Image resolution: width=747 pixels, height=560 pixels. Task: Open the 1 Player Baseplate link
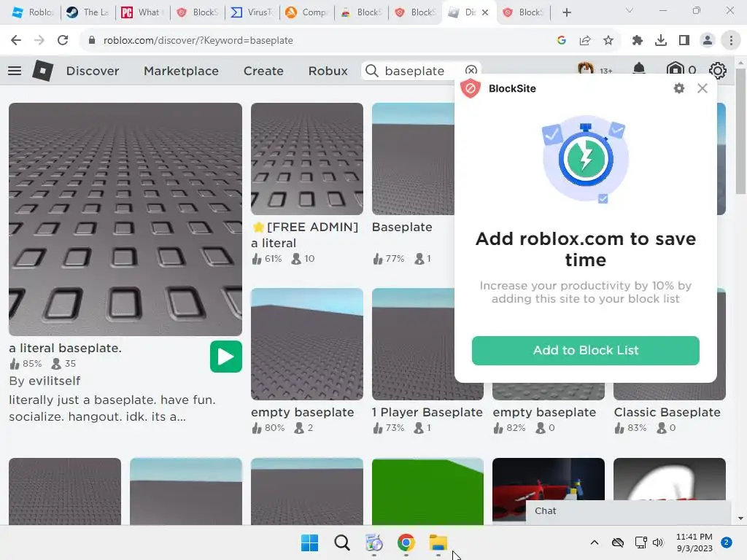tap(427, 412)
